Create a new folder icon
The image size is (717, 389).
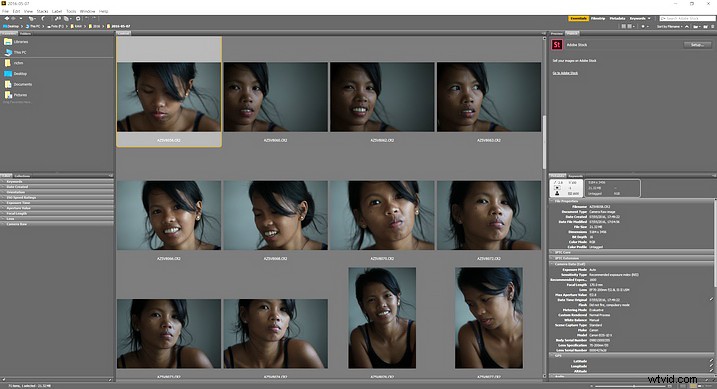(x=706, y=27)
